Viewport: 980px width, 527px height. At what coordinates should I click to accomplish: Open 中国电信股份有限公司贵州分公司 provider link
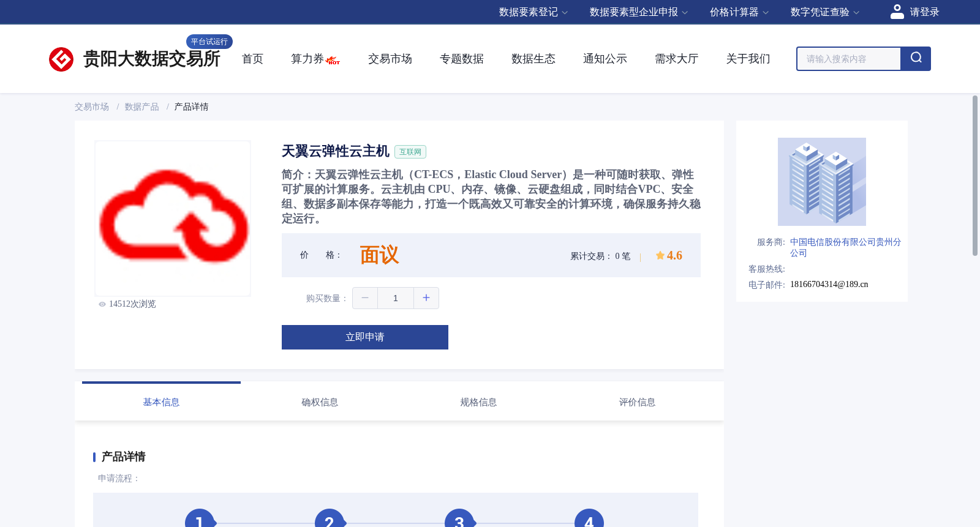tap(845, 247)
